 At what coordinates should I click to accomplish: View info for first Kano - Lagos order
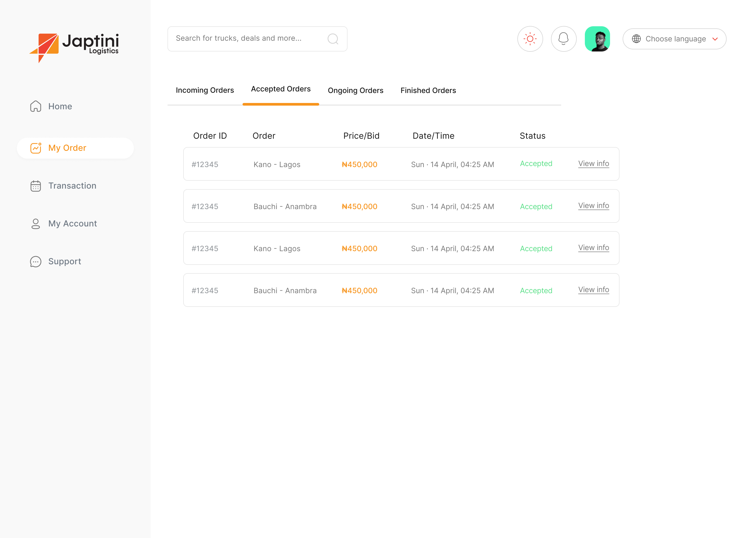[x=594, y=164]
